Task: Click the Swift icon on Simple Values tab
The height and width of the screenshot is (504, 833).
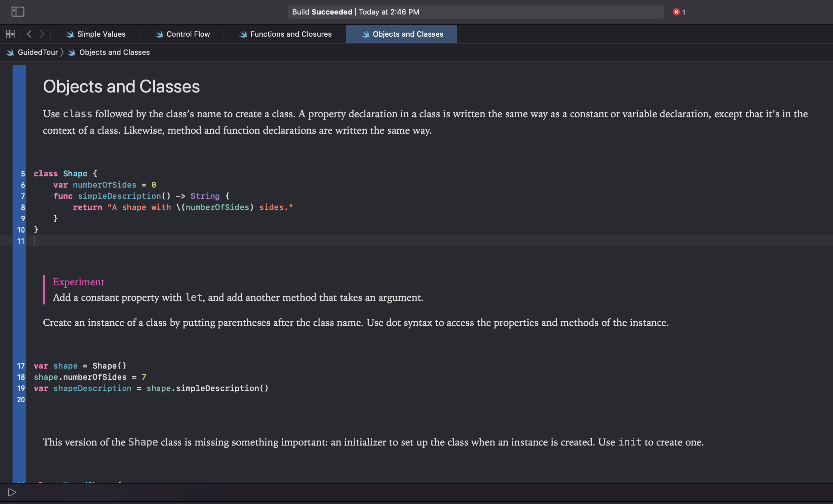Action: click(x=70, y=34)
